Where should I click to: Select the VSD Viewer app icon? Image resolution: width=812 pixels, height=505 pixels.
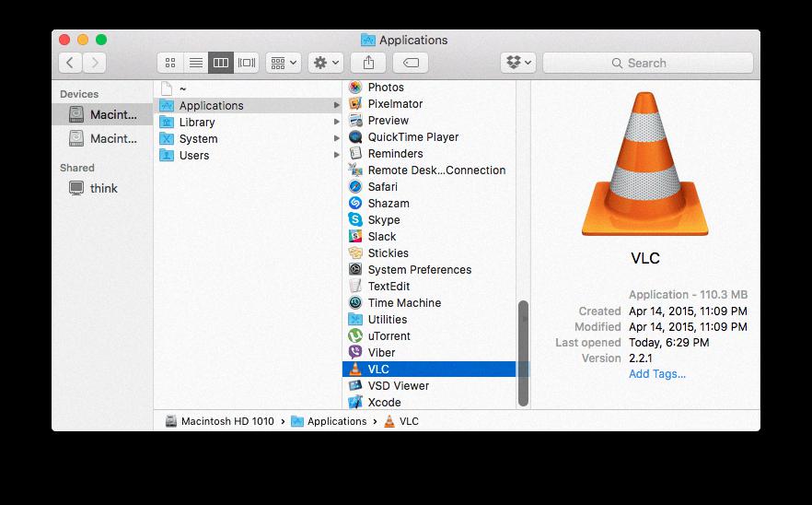coord(355,386)
